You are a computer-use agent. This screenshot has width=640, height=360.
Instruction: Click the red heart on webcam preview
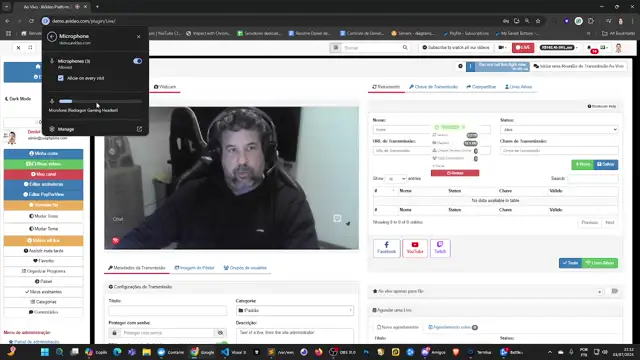[x=116, y=240]
